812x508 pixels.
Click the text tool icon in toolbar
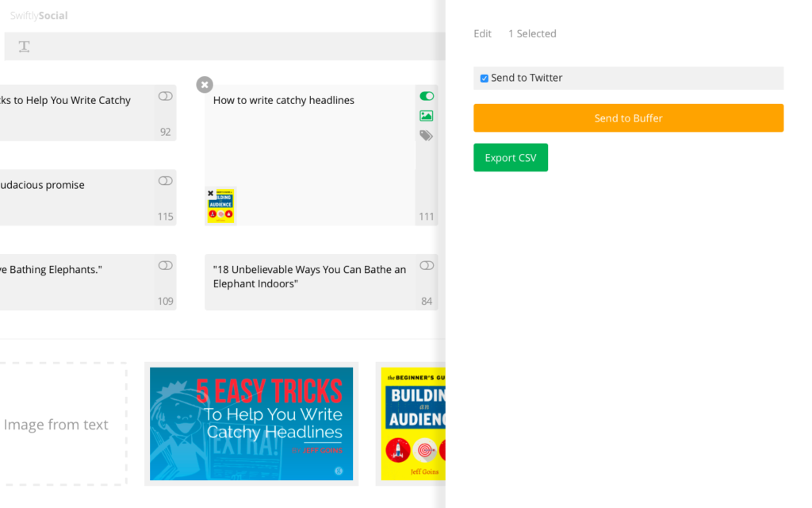point(24,47)
